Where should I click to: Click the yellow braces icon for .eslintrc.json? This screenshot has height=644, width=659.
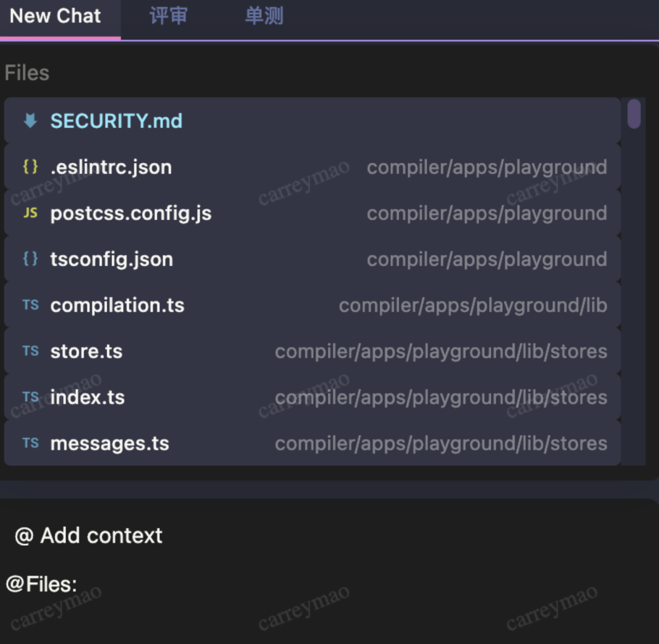coord(31,167)
